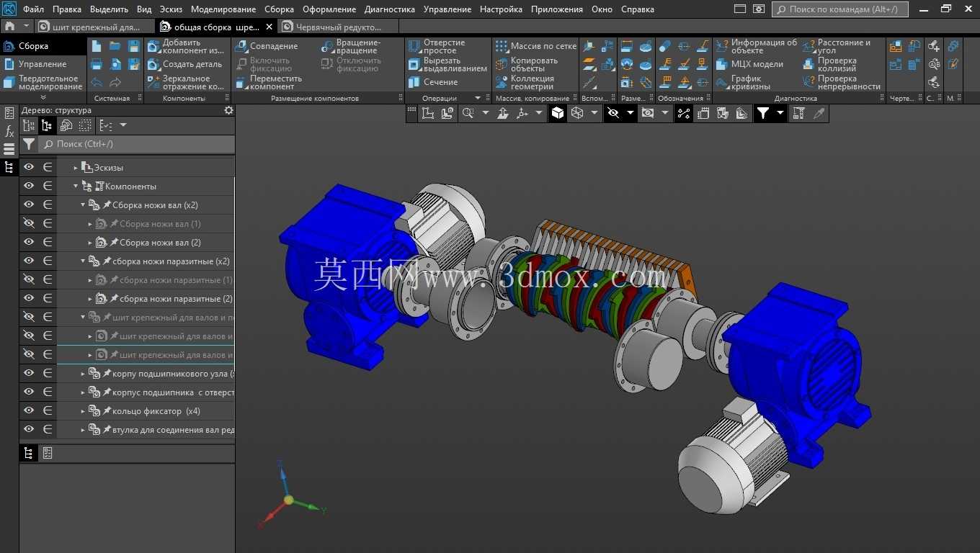Click Вращение-вращение mate tool

(x=350, y=46)
